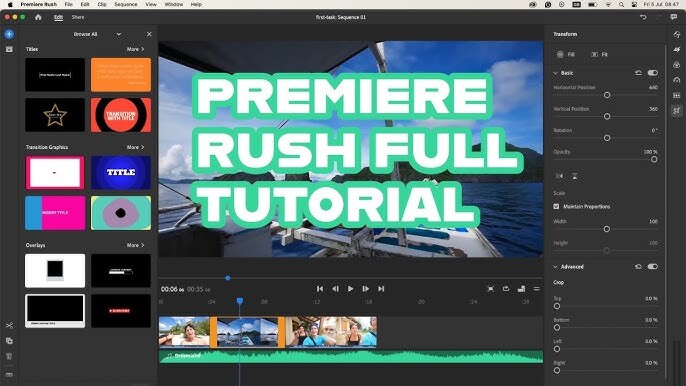Select the scissors Split tool
This screenshot has height=386, width=686.
[9, 326]
